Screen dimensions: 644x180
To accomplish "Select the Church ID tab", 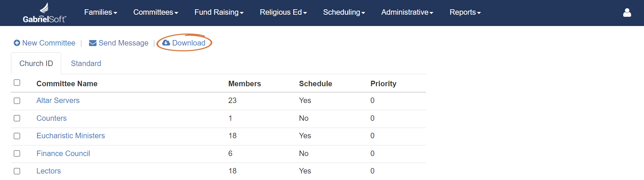I will [x=36, y=63].
